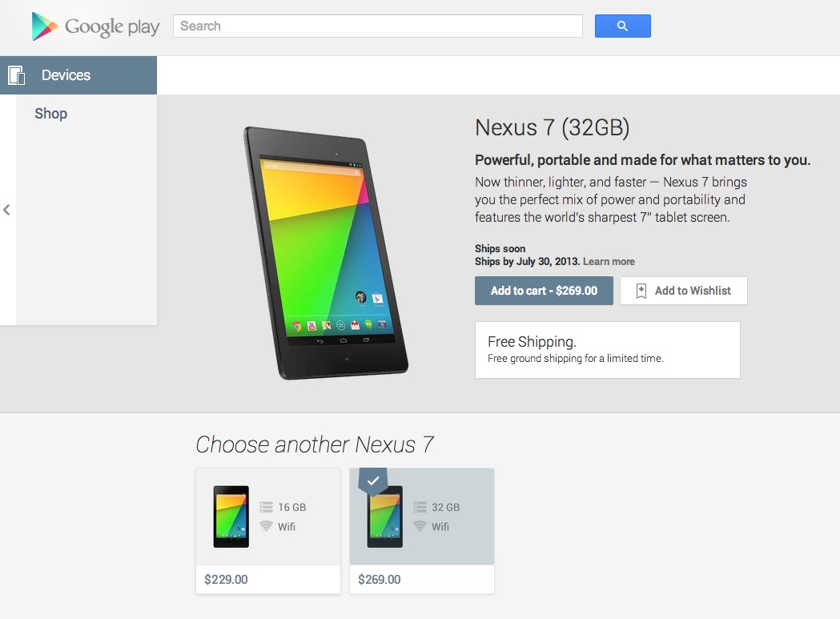The width and height of the screenshot is (840, 619).
Task: Open the Learn more shipping link
Action: [609, 262]
